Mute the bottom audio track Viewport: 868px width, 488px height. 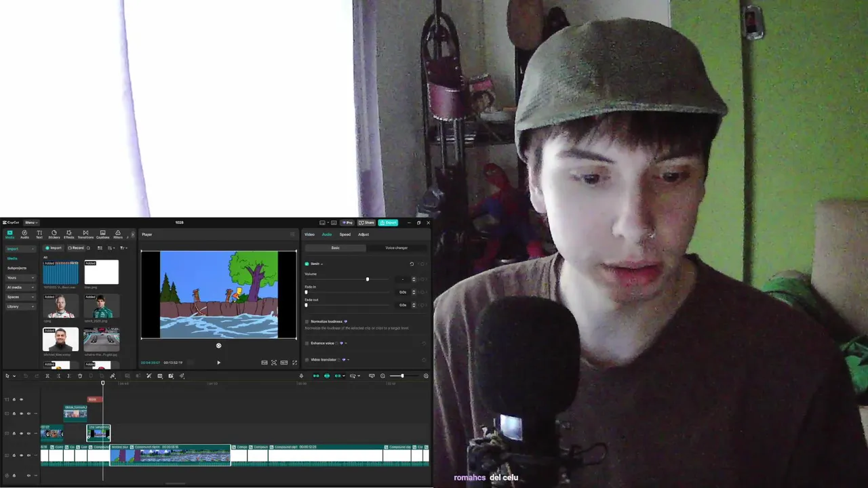(28, 475)
